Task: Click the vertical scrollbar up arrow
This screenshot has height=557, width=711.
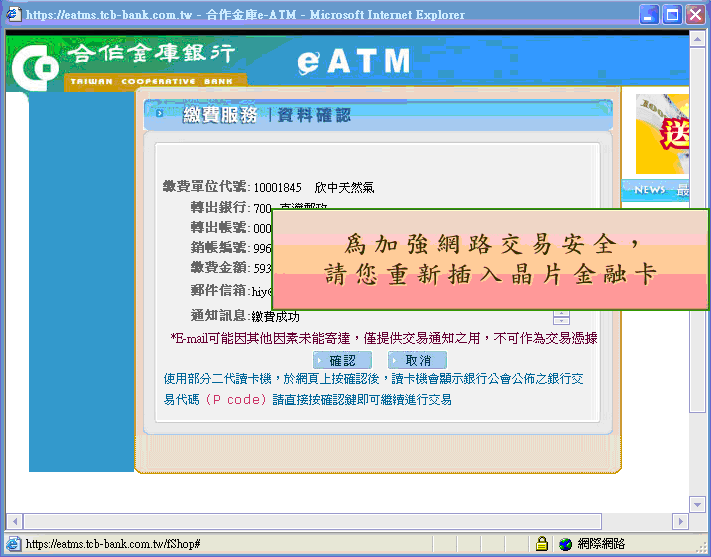Action: tap(697, 39)
